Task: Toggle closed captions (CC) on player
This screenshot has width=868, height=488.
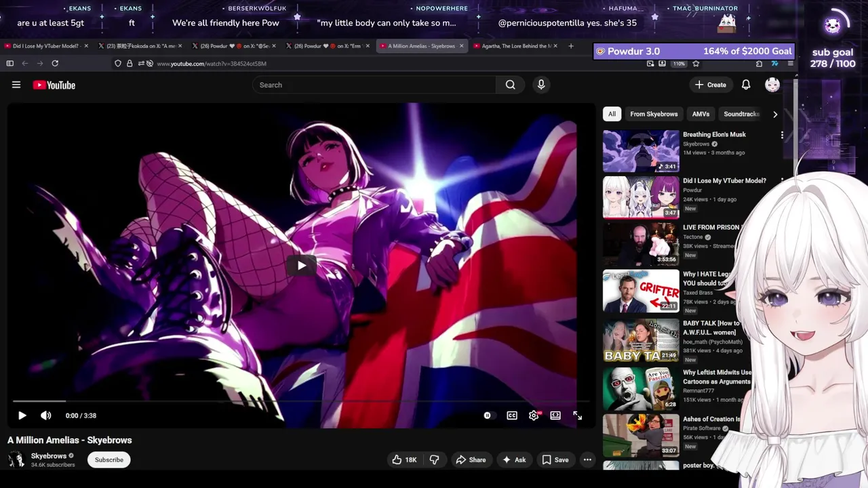Action: (x=512, y=415)
